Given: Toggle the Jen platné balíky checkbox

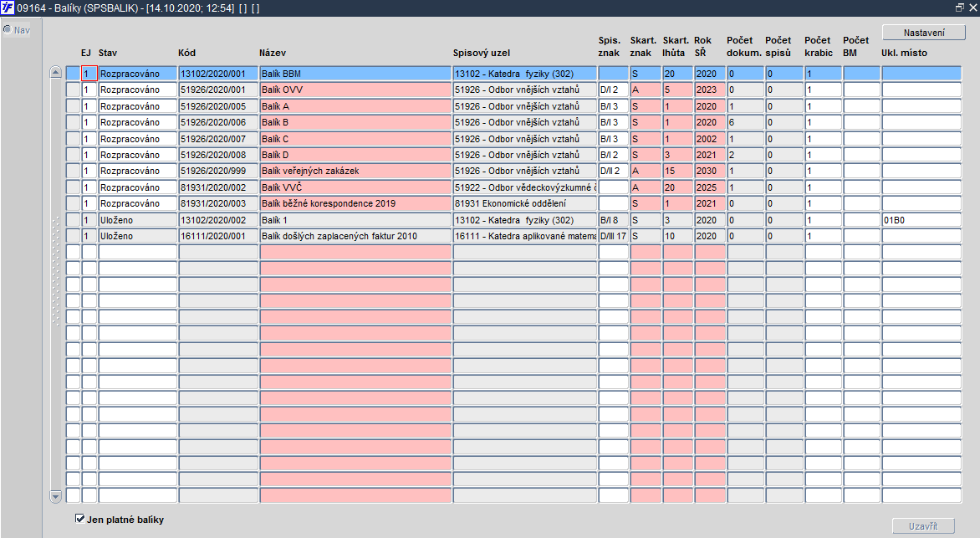Looking at the screenshot, I should 80,519.
